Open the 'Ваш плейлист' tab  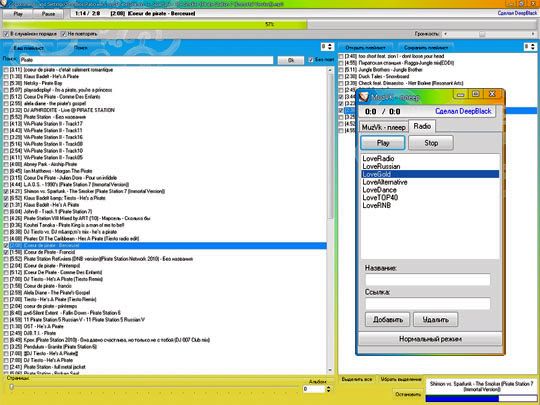29,48
